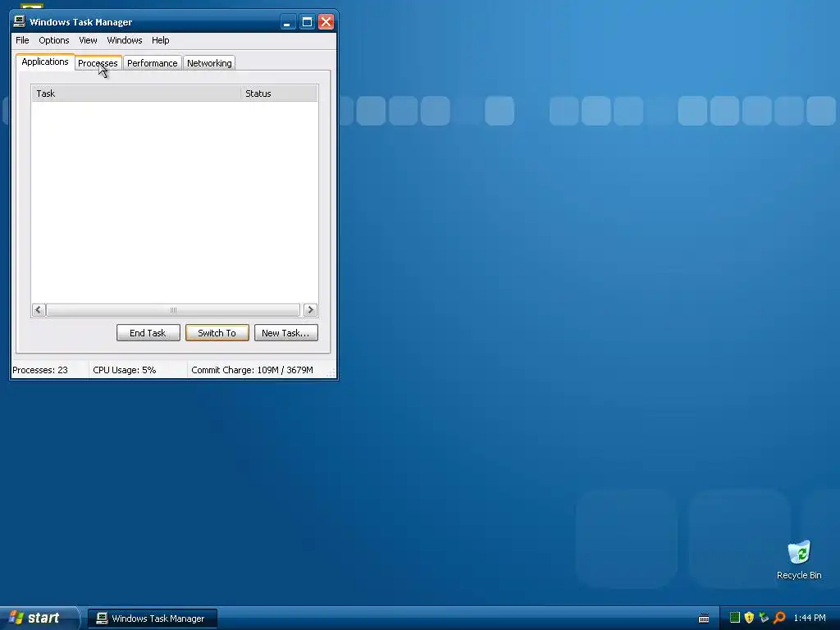Click the yellow security shield tray icon
The image size is (840, 630).
click(749, 618)
